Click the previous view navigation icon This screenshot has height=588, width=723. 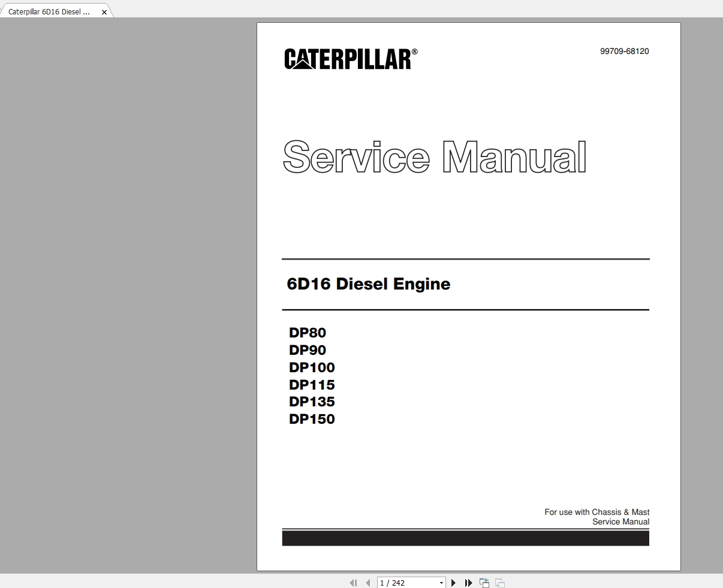[x=484, y=582]
